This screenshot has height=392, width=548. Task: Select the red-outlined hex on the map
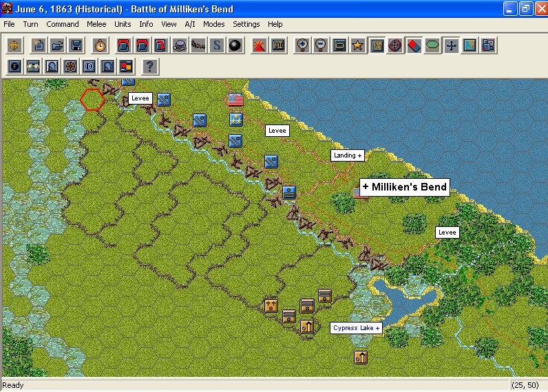92,99
